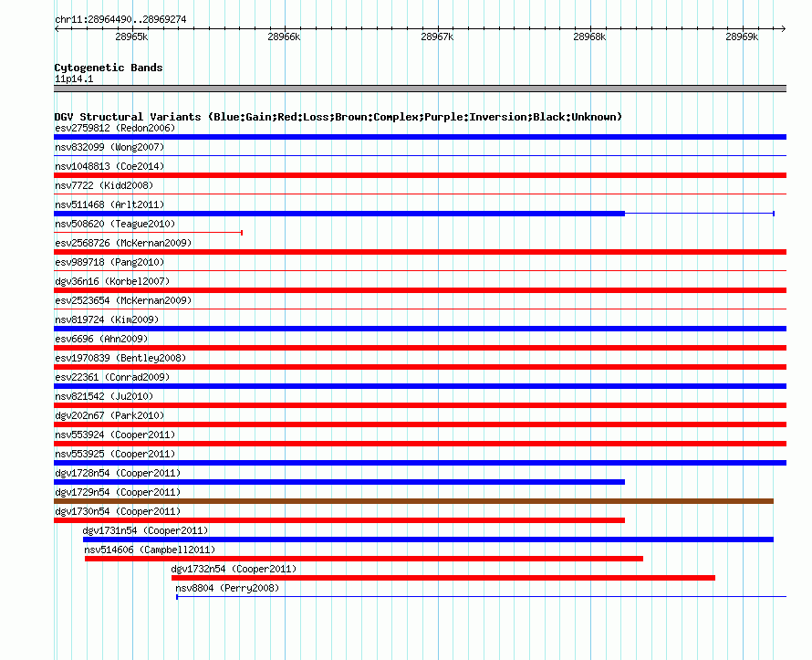The width and height of the screenshot is (812, 660).
Task: Click the esv2759812 (Redon2006) label
Action: pos(115,128)
